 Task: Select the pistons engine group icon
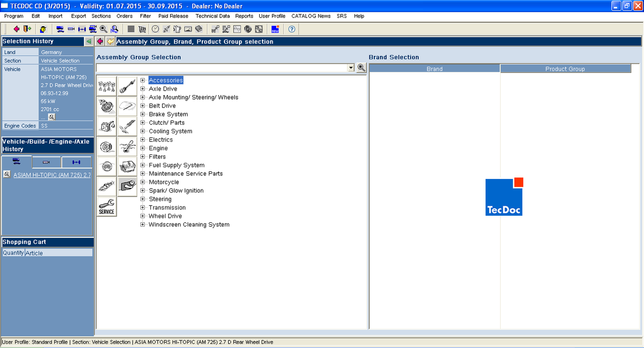107,86
